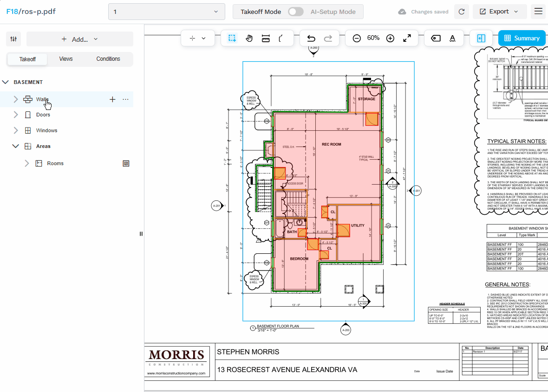Click the text annotation tool

pos(452,39)
